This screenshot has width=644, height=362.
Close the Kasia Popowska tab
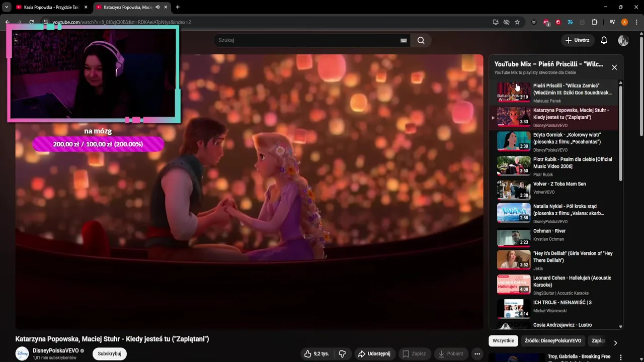tap(86, 7)
